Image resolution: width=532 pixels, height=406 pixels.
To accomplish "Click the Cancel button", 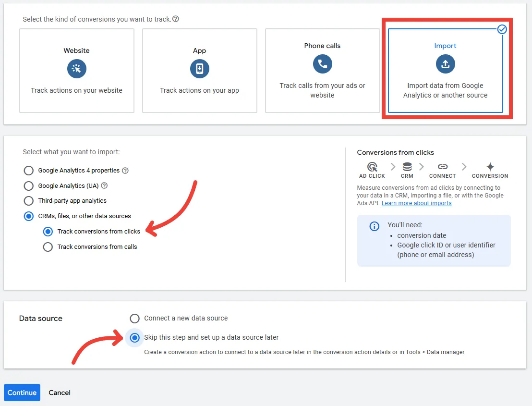I will click(60, 393).
